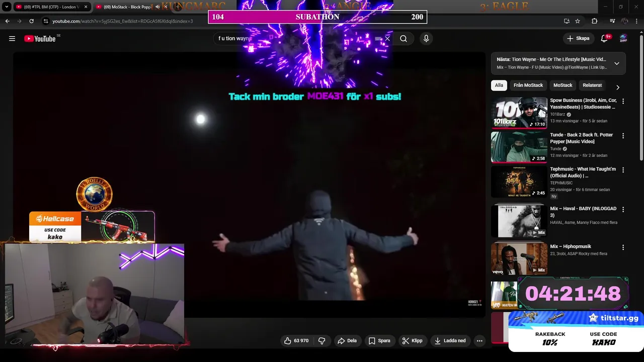Click the browser forward arrow
644x362 pixels.
pos(19,21)
